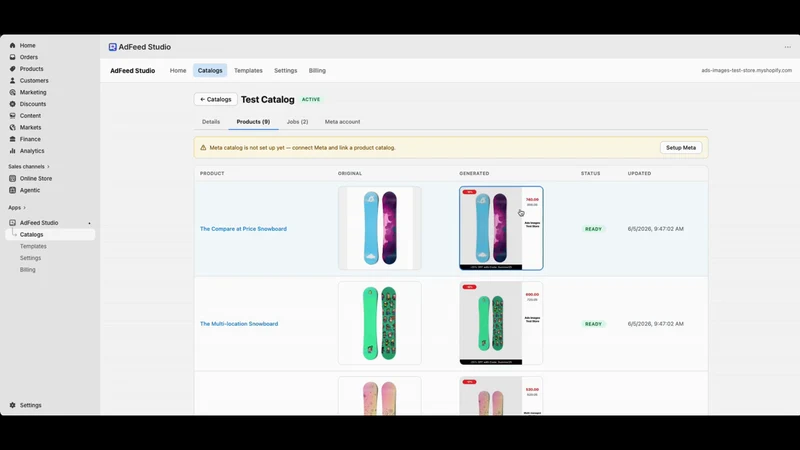Click the GENERATED column header
Image resolution: width=800 pixels, height=450 pixels.
474,173
